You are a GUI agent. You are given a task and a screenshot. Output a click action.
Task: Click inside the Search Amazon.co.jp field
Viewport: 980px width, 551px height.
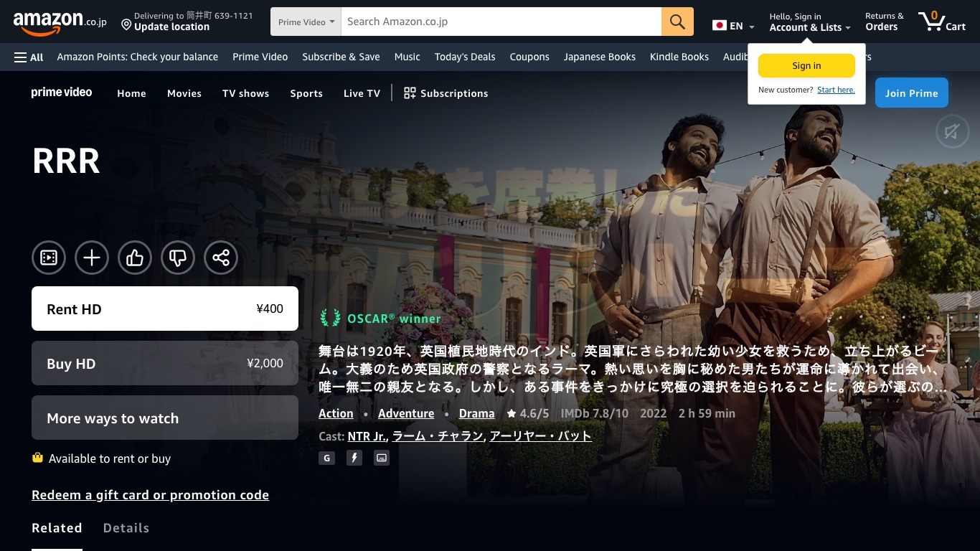click(501, 22)
